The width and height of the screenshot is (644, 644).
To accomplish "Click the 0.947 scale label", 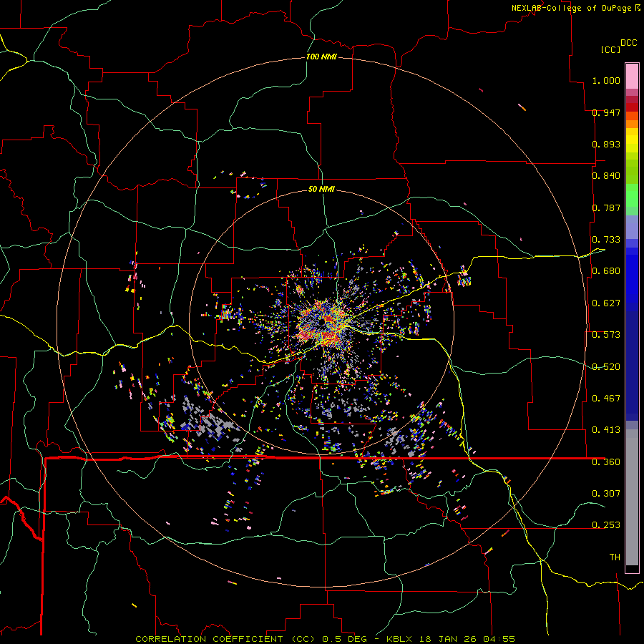I will coord(606,112).
